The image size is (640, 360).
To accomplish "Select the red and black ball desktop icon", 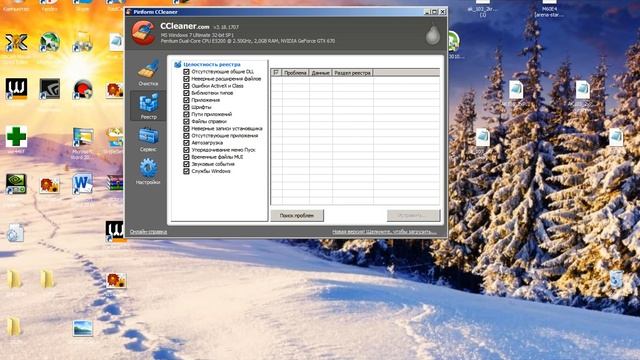I will (x=83, y=89).
